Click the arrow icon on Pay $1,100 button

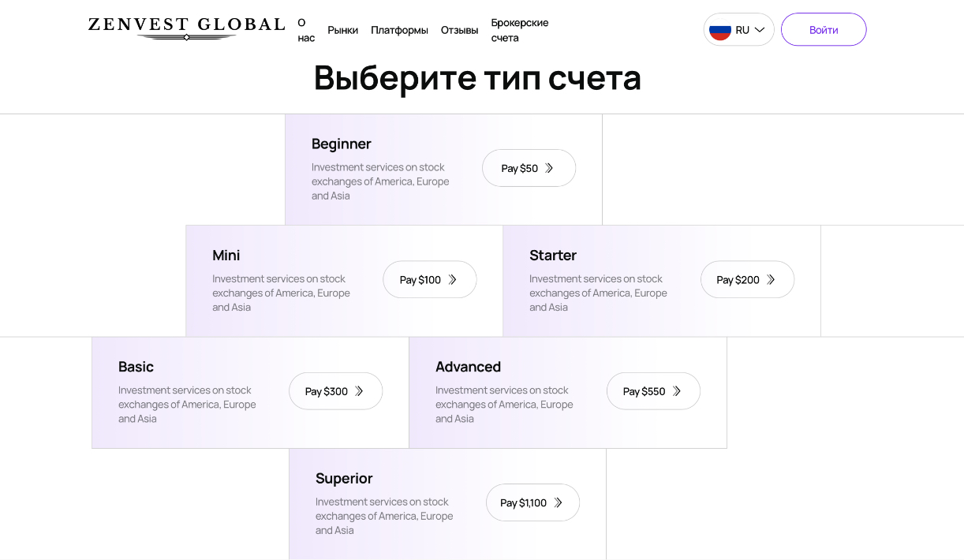(559, 502)
